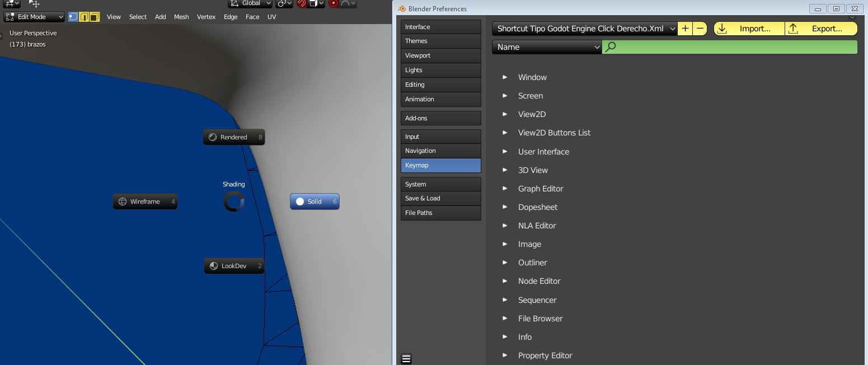Screen dimensions: 868x365
Task: Expand the Screen keymap category
Action: click(505, 96)
